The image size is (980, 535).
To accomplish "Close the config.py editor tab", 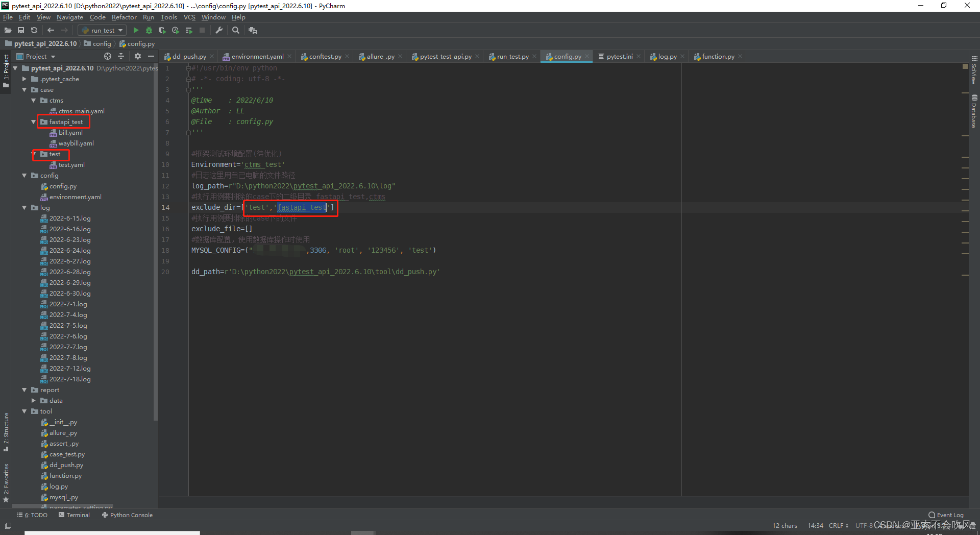I will [x=587, y=57].
